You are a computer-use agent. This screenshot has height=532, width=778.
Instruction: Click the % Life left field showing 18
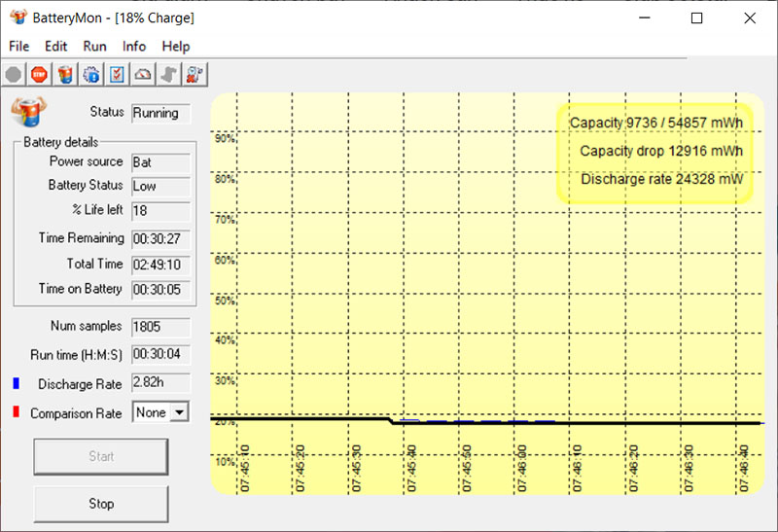click(160, 211)
